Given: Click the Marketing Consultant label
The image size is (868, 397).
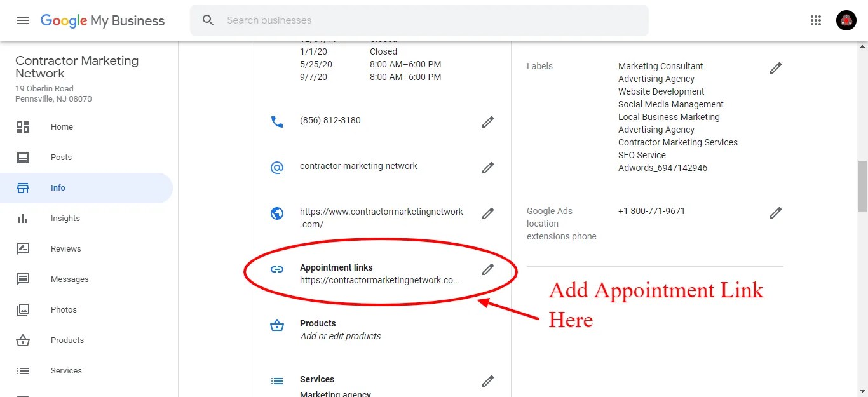Looking at the screenshot, I should click(x=661, y=66).
